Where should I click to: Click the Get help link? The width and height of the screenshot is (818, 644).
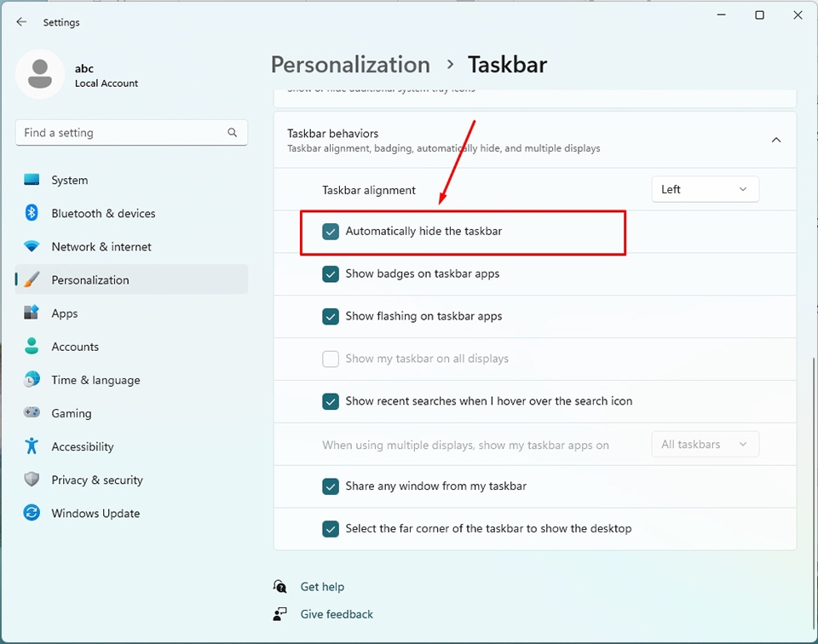(321, 586)
